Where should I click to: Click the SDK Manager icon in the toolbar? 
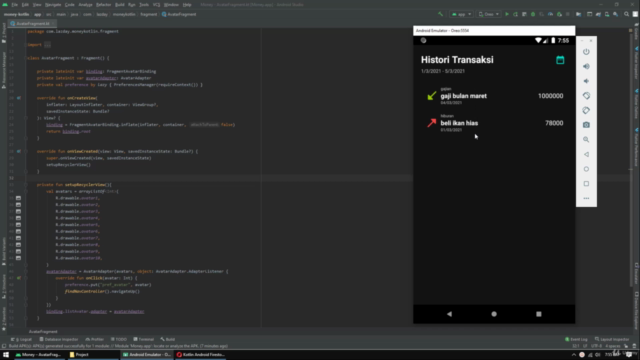(616, 14)
